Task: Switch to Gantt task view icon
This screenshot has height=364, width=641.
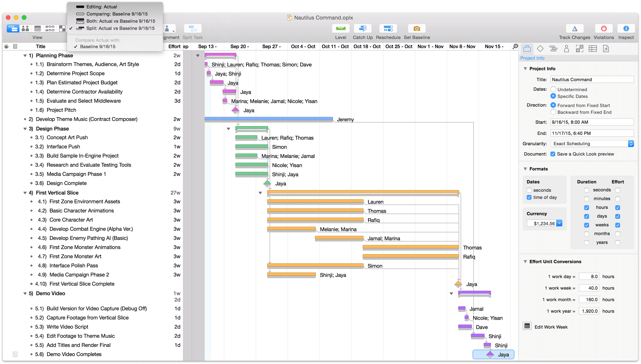Action: click(13, 29)
